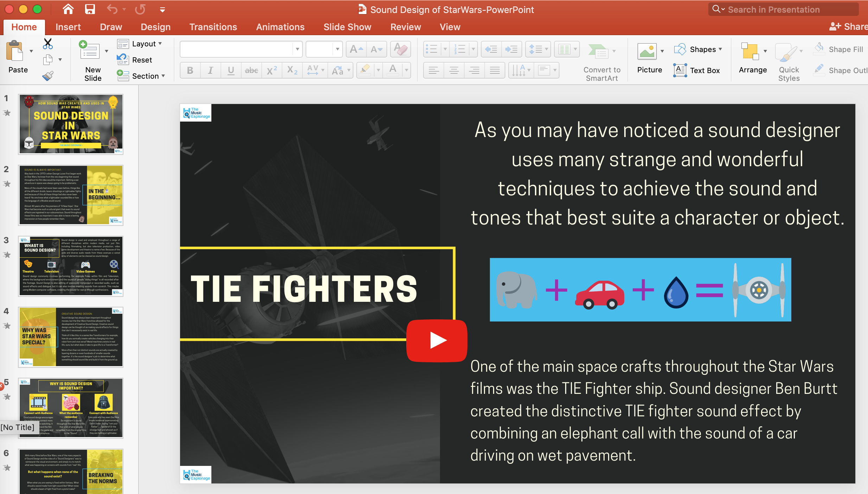Apply the font color
Image resolution: width=868 pixels, height=494 pixels.
[x=393, y=70]
